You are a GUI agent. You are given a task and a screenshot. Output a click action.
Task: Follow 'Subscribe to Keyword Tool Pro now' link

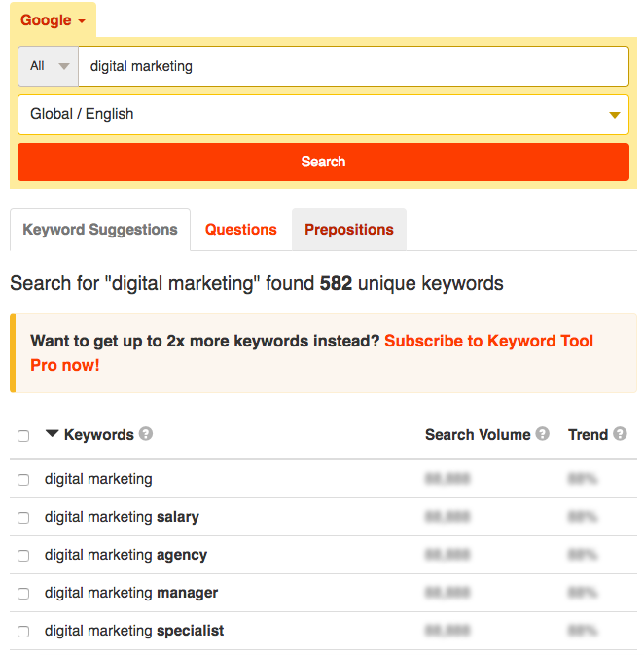pyautogui.click(x=488, y=342)
